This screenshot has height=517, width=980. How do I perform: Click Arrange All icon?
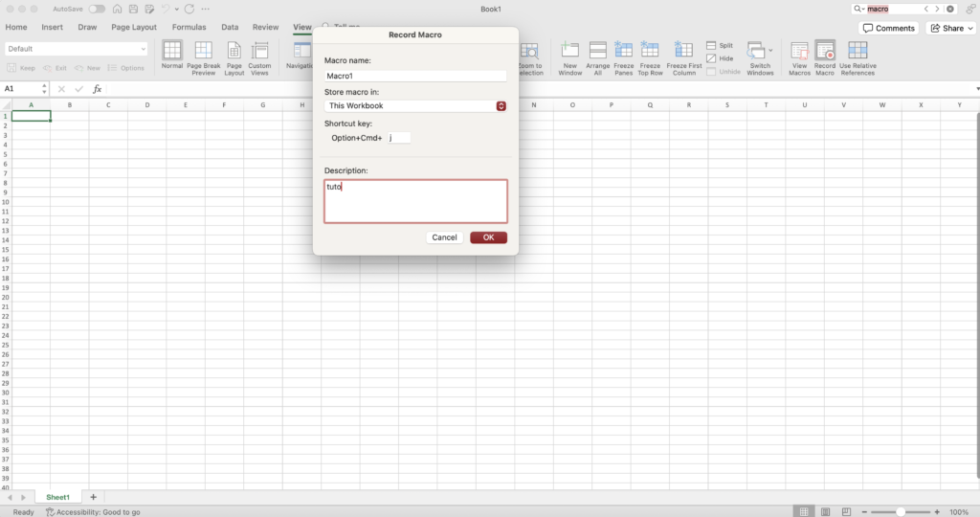[597, 51]
